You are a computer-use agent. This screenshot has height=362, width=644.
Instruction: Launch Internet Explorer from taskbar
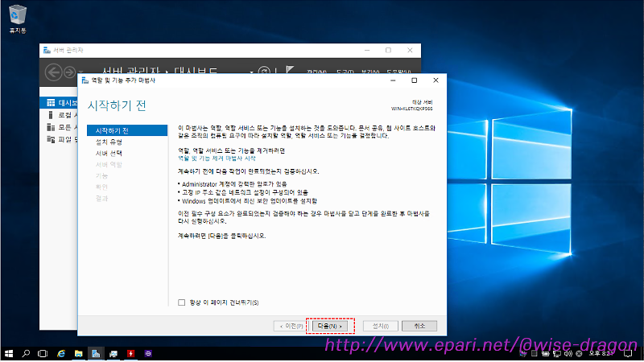click(61, 353)
